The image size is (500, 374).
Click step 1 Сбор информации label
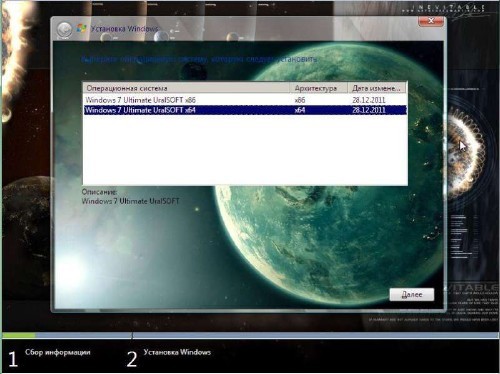click(58, 352)
